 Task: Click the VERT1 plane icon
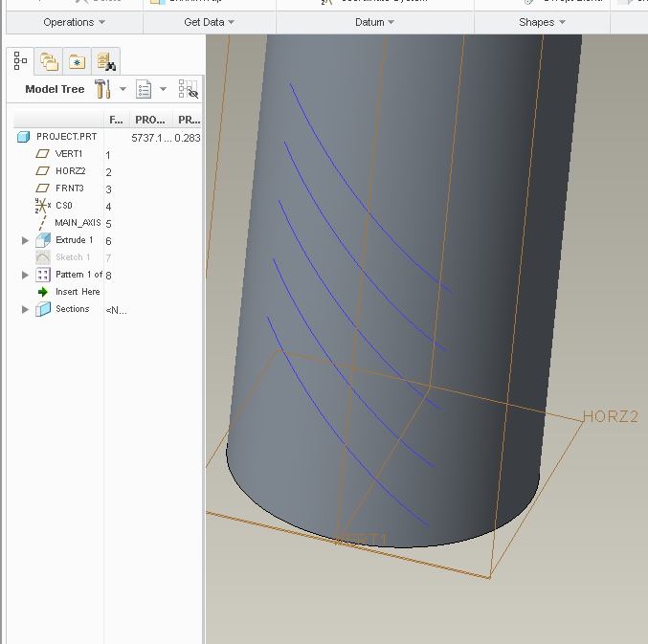42,154
